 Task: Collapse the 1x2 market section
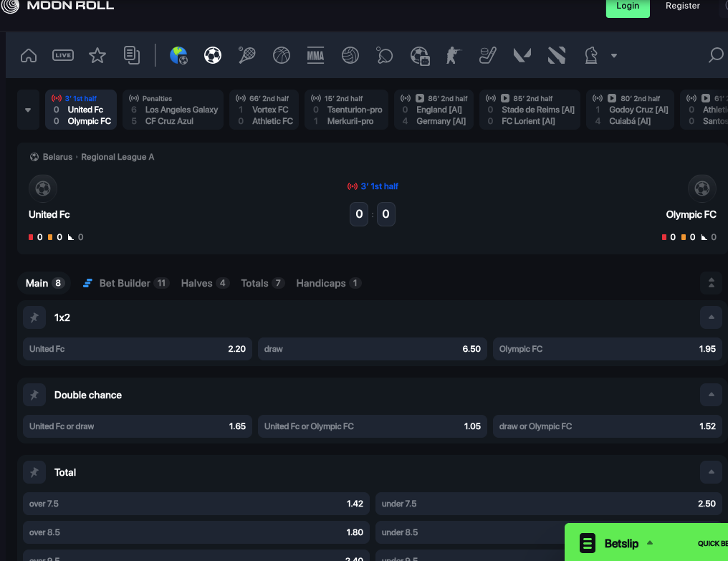click(x=712, y=317)
